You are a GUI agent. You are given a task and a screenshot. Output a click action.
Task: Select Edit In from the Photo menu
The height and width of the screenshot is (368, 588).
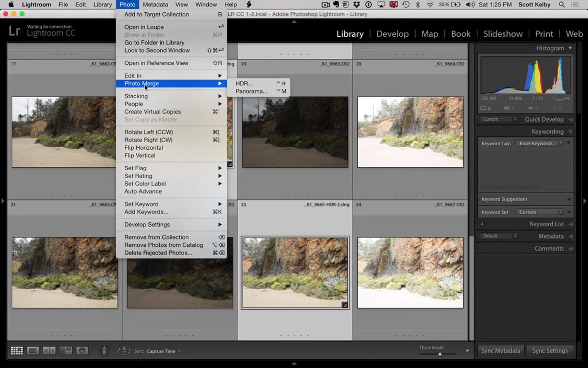[171, 76]
